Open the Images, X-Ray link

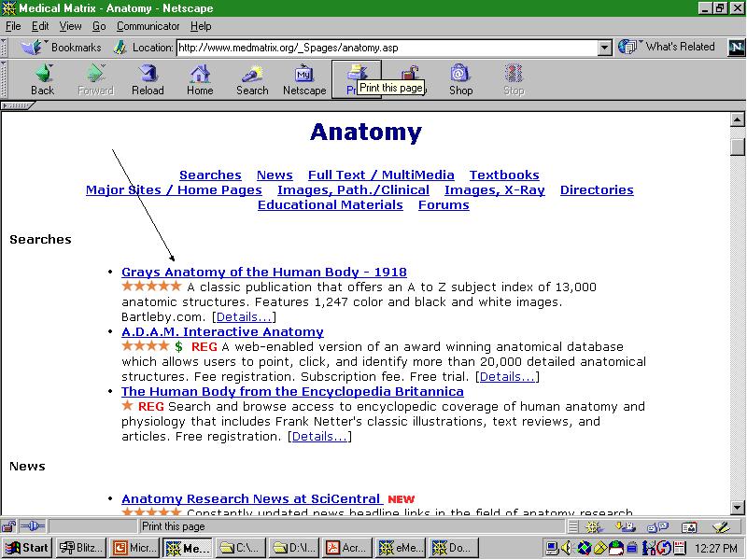pos(495,190)
